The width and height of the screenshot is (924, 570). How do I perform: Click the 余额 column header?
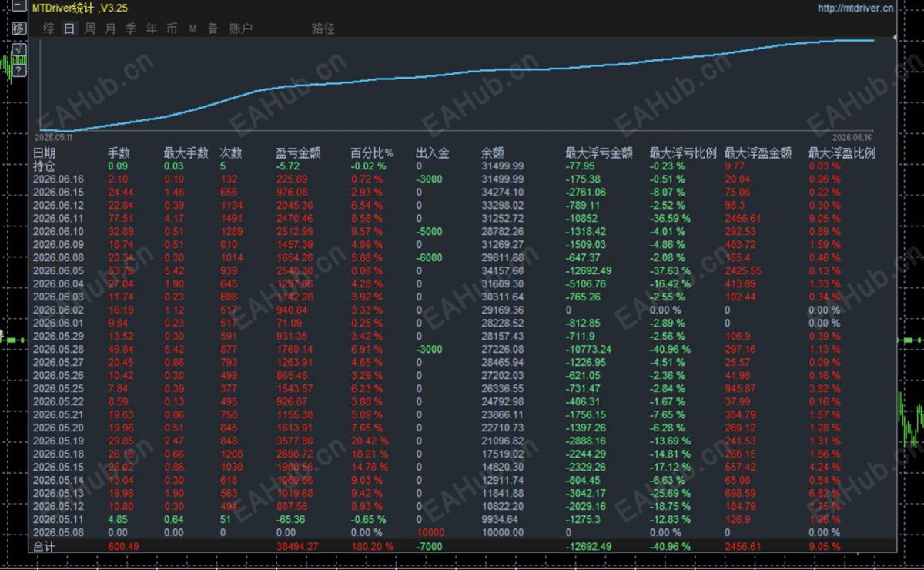pyautogui.click(x=493, y=153)
